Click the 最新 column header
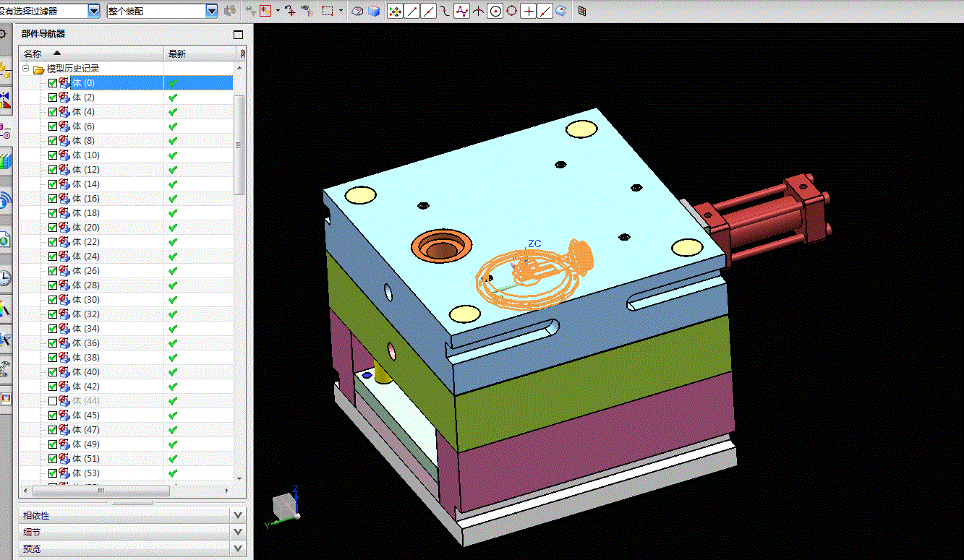The width and height of the screenshot is (964, 560). click(x=177, y=53)
